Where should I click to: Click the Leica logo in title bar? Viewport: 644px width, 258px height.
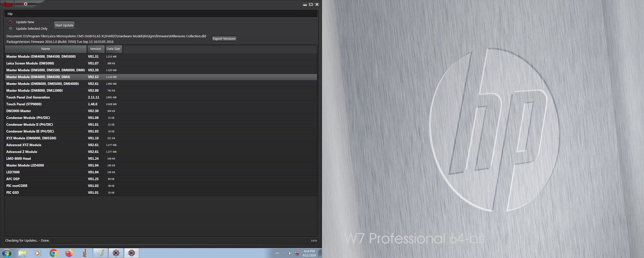point(7,4)
